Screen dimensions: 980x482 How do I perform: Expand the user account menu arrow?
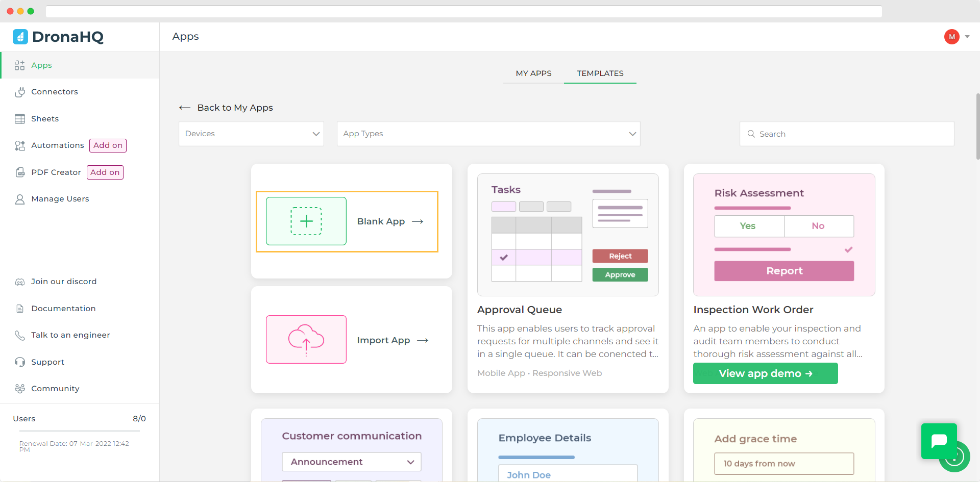pyautogui.click(x=967, y=37)
